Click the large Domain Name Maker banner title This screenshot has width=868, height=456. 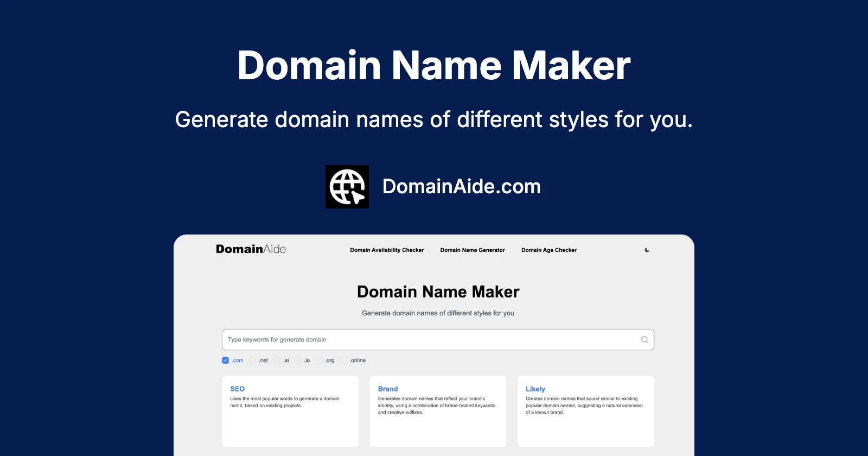pos(434,66)
